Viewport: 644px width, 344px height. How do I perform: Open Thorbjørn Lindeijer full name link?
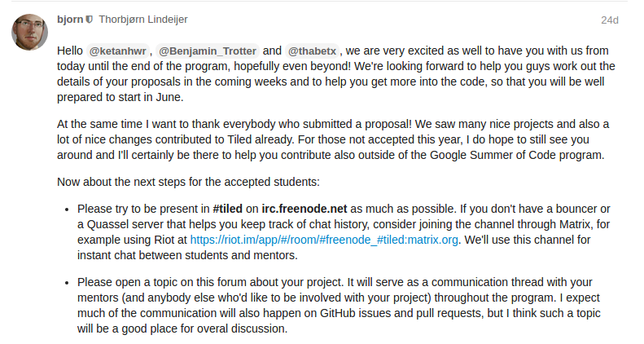point(143,20)
